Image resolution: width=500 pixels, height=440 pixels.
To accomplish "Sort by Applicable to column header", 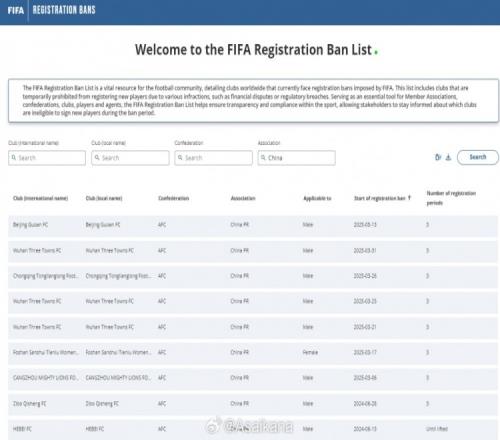I will click(x=317, y=198).
